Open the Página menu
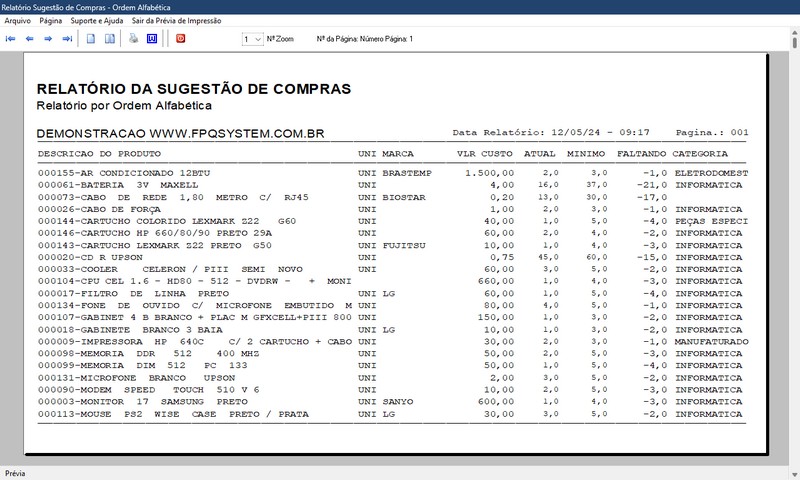 [x=51, y=20]
